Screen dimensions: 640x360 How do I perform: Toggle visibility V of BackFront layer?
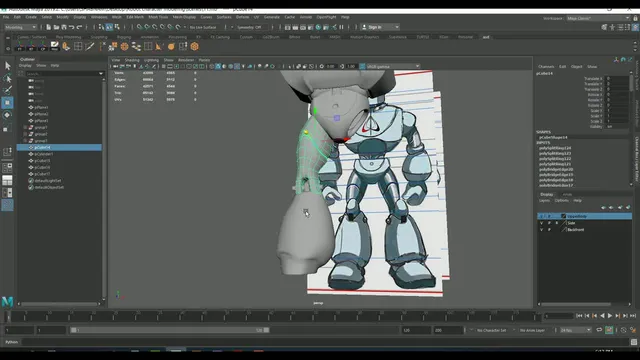[542, 229]
